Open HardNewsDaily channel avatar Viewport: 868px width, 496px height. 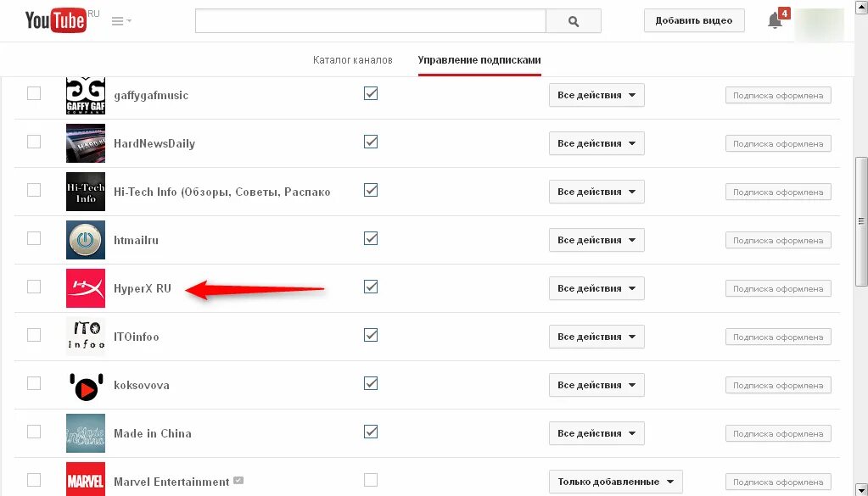(85, 143)
